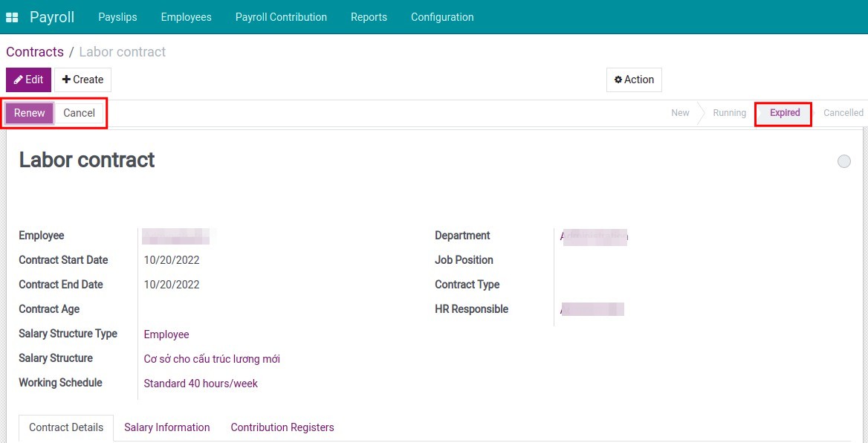Cancel the labor contract

tap(79, 113)
